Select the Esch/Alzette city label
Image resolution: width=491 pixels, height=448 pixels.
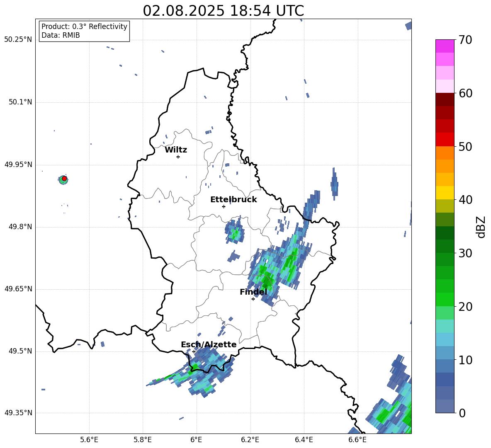coord(209,344)
